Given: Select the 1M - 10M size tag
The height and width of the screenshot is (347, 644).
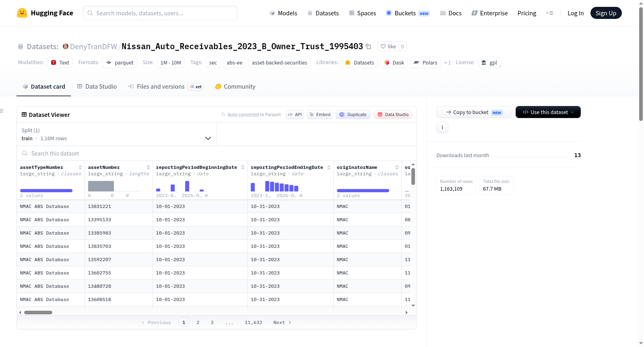Looking at the screenshot, I should [x=171, y=62].
